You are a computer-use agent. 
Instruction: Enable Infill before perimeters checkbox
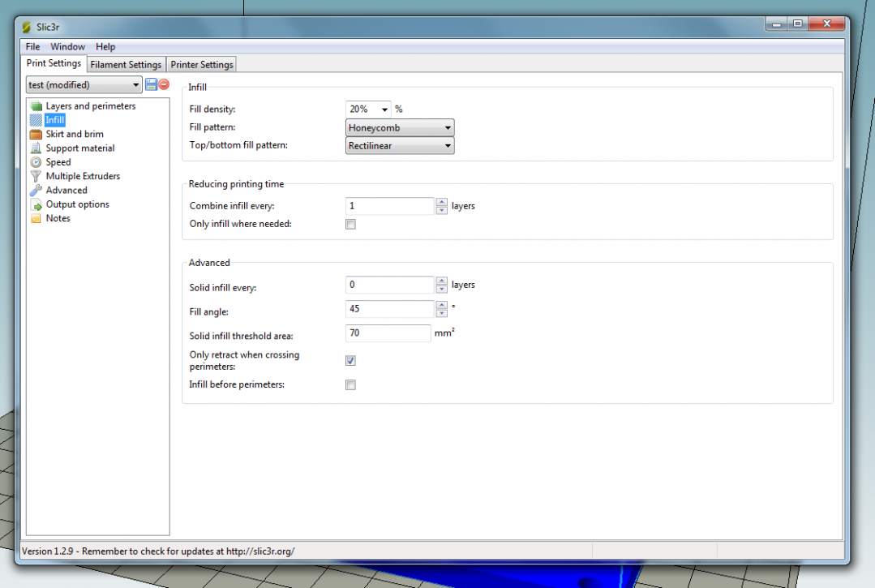350,385
